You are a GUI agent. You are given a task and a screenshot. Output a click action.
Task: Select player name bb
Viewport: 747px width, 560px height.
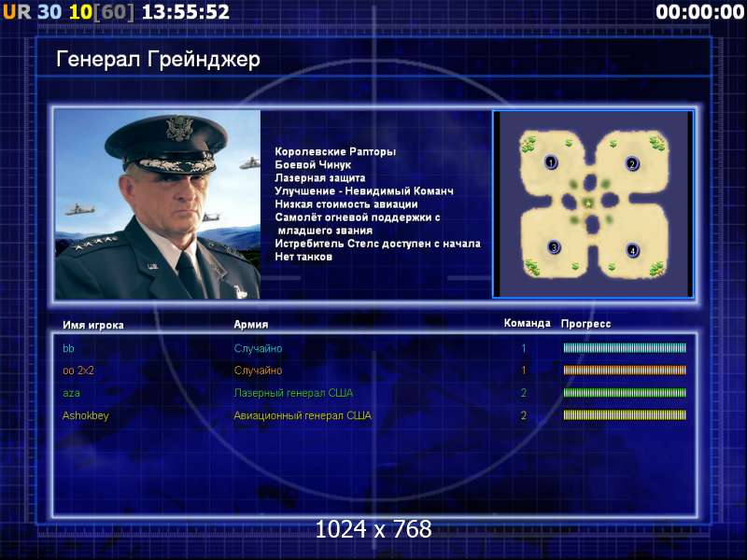click(68, 348)
